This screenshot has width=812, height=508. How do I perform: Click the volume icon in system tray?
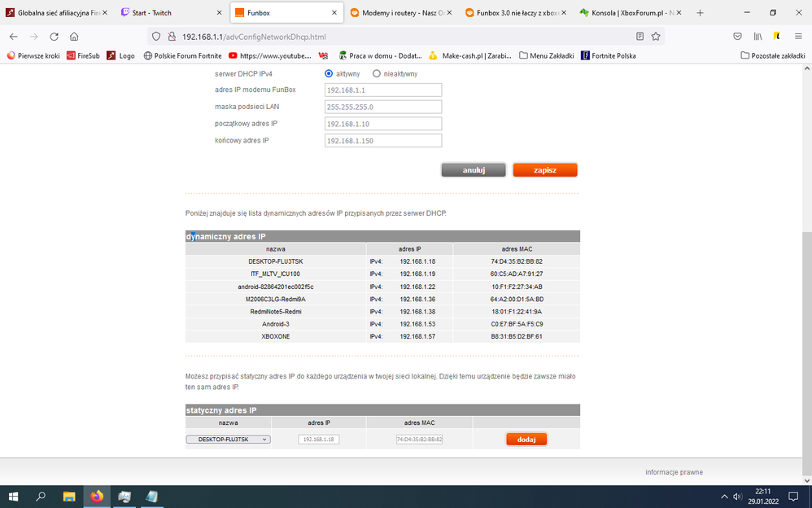pos(737,496)
